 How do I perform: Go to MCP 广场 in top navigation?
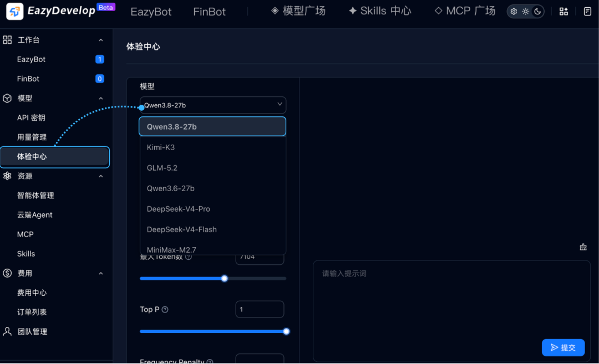point(465,11)
